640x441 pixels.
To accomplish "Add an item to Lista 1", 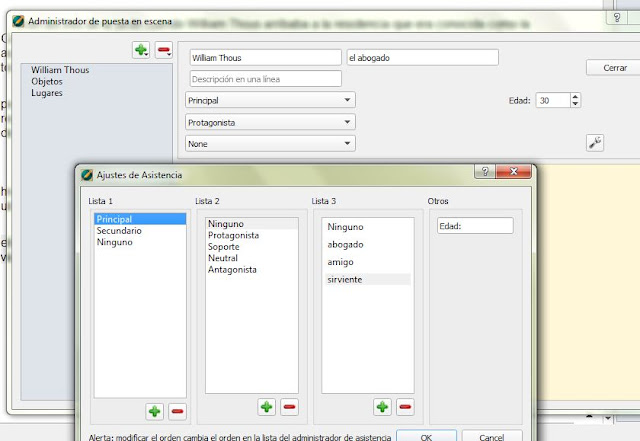I will (155, 411).
